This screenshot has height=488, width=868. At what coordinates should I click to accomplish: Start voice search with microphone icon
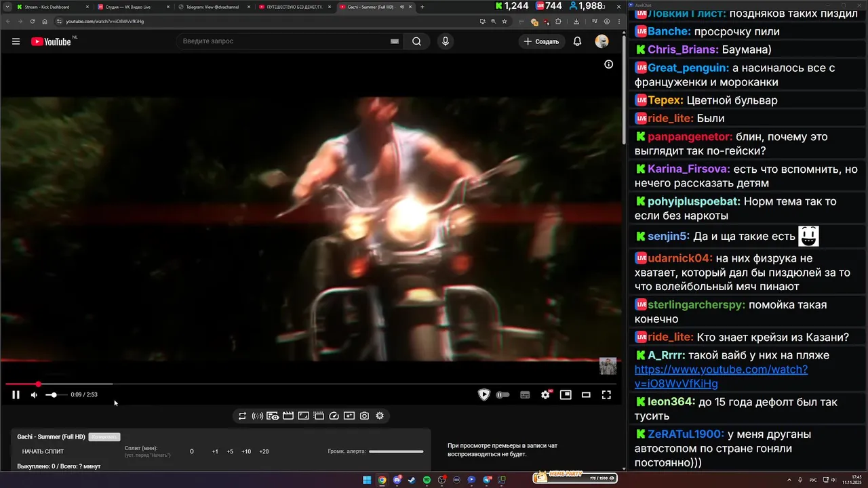pyautogui.click(x=445, y=41)
